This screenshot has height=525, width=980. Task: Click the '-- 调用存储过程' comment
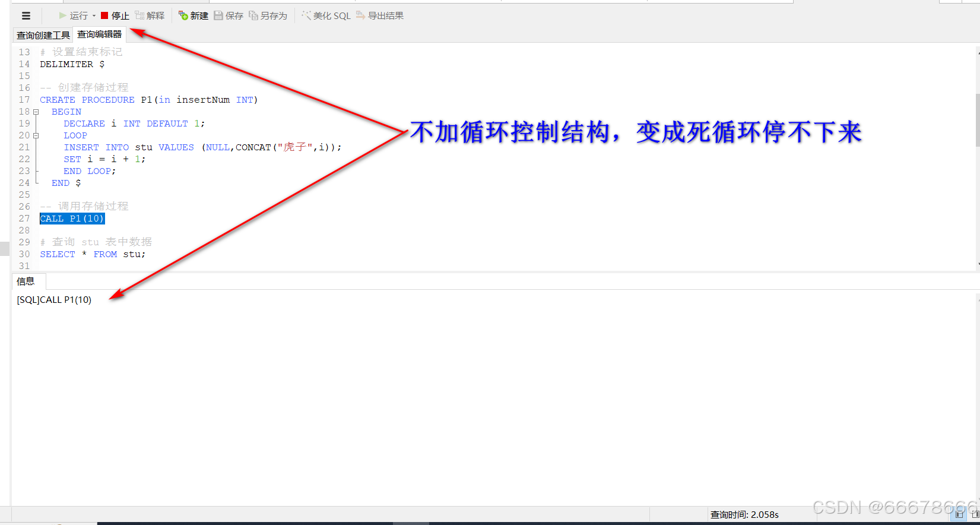pyautogui.click(x=84, y=207)
